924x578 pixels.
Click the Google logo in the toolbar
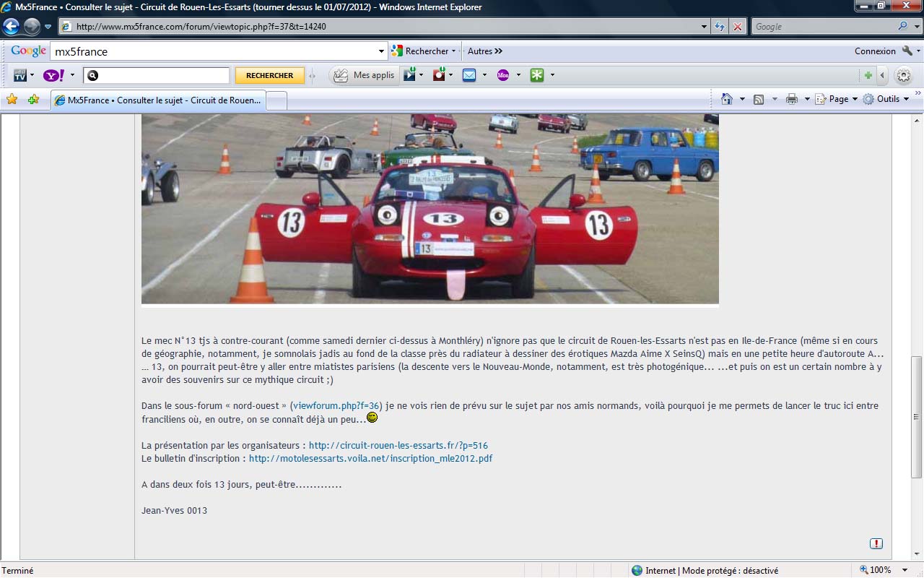pyautogui.click(x=29, y=51)
